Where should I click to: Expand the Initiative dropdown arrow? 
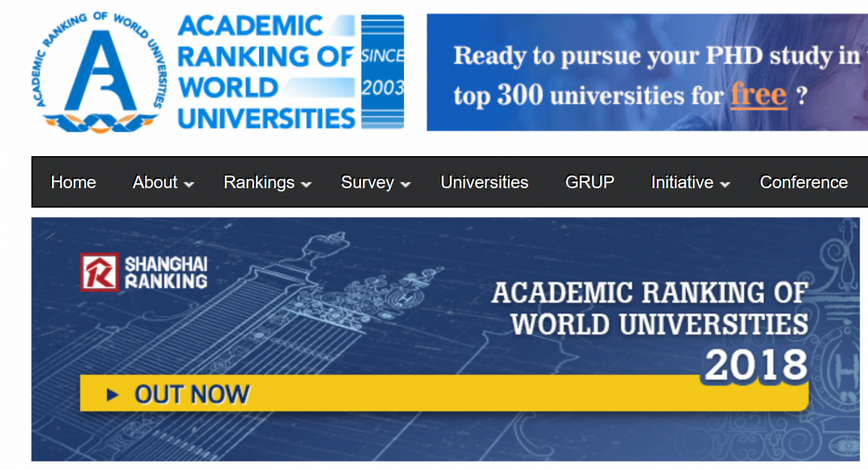click(x=725, y=184)
